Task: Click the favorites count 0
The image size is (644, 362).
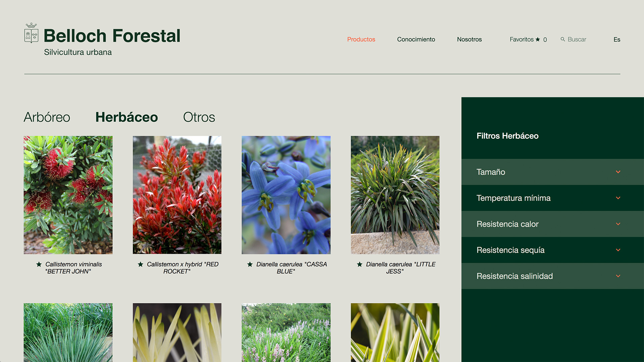Action: point(545,40)
